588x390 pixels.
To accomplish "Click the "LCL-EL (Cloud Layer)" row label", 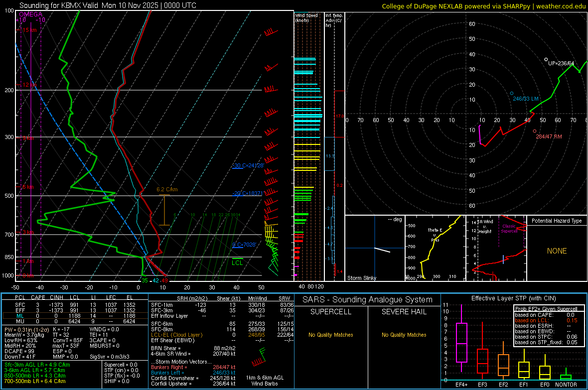I will tap(176, 335).
